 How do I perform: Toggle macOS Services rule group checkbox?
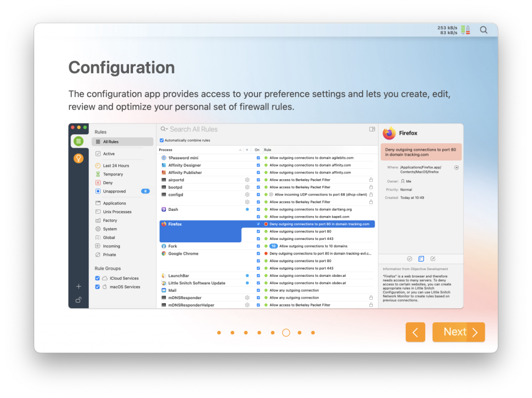tap(97, 287)
